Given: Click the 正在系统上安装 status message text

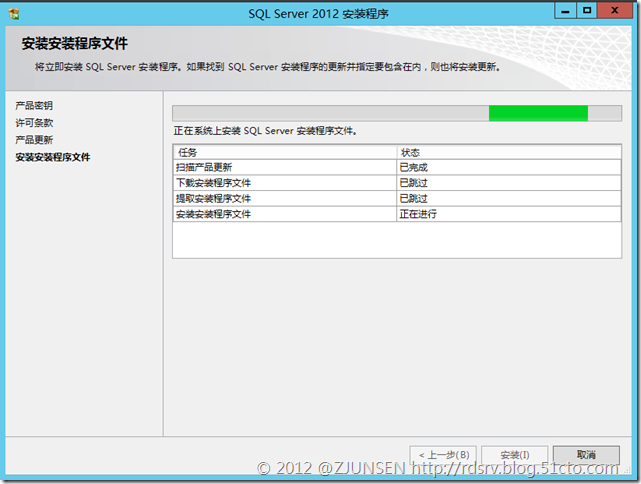Looking at the screenshot, I should point(265,131).
